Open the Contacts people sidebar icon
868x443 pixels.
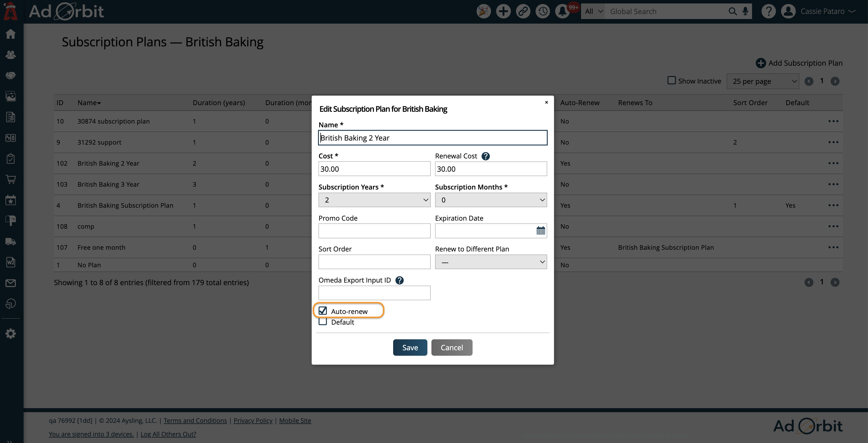pos(10,55)
